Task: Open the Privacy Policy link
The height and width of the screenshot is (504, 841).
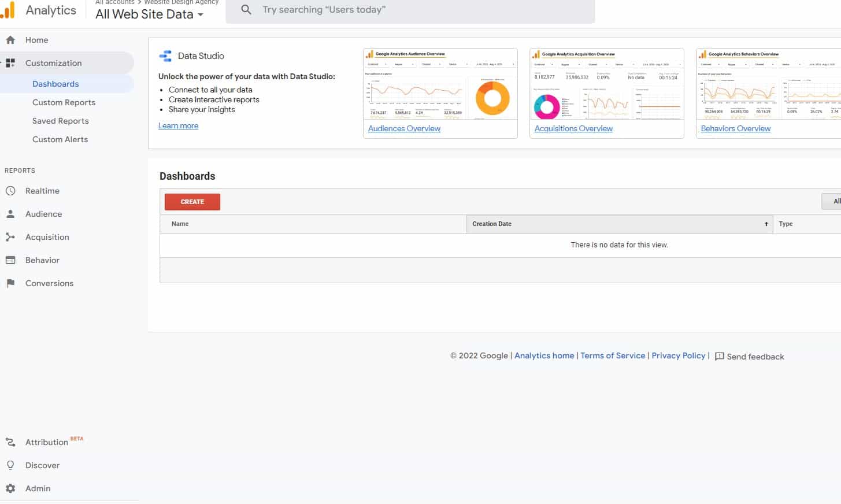Action: [x=679, y=355]
